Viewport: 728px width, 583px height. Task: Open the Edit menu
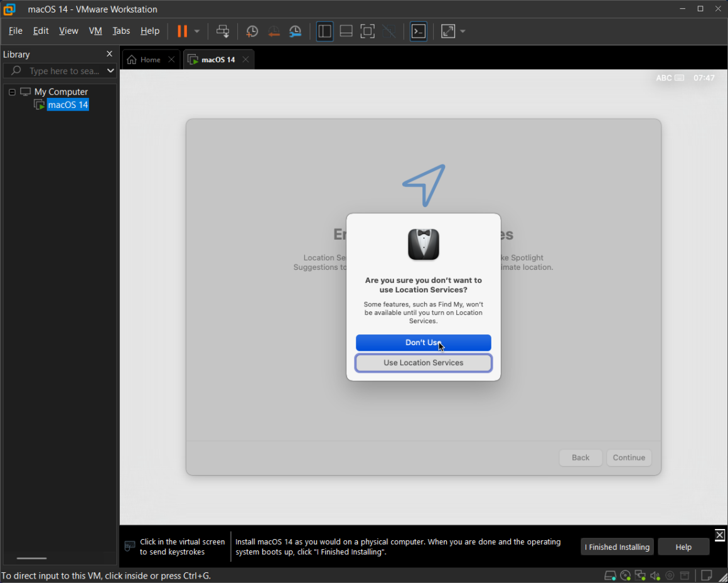(x=41, y=31)
